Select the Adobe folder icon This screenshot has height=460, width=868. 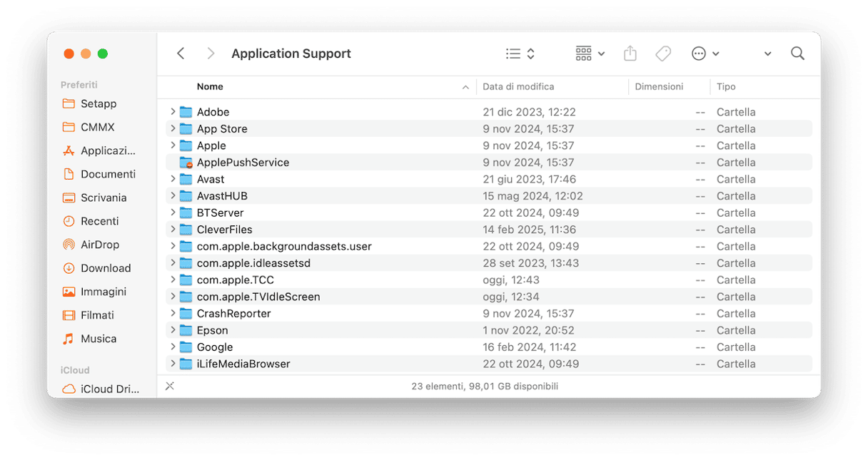point(186,112)
